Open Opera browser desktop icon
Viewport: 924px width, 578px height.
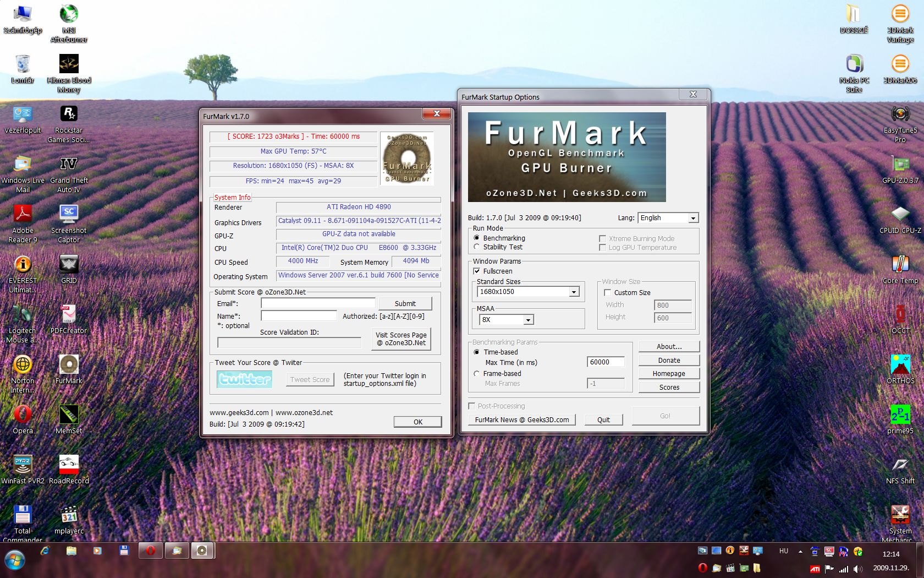pyautogui.click(x=23, y=419)
